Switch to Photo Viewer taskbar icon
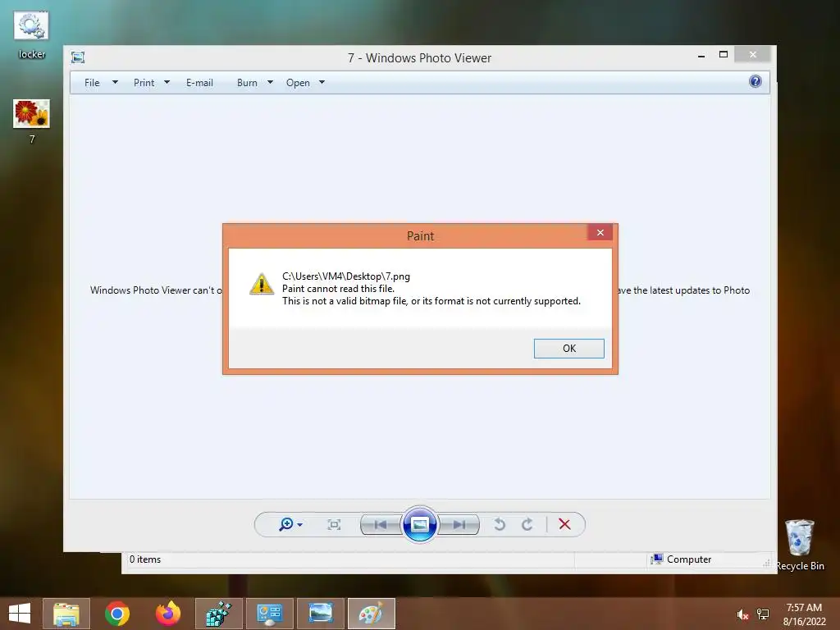 (321, 614)
